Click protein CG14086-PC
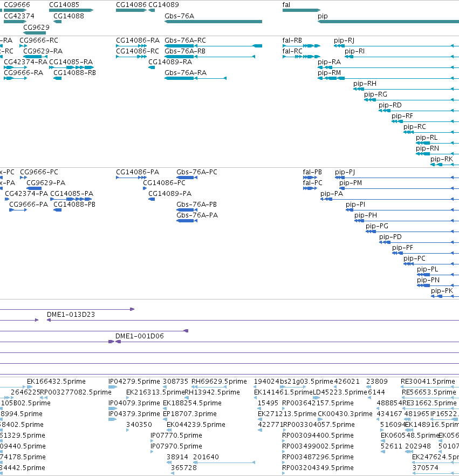 tap(164, 183)
